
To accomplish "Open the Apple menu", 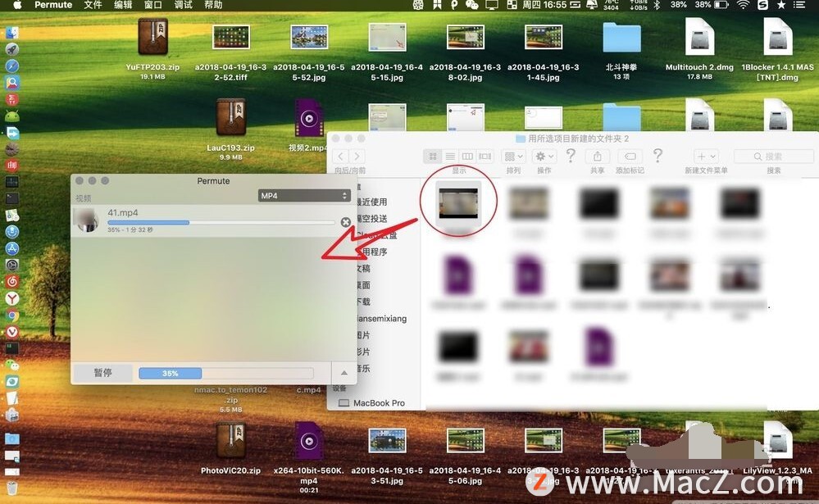I will tap(16, 5).
